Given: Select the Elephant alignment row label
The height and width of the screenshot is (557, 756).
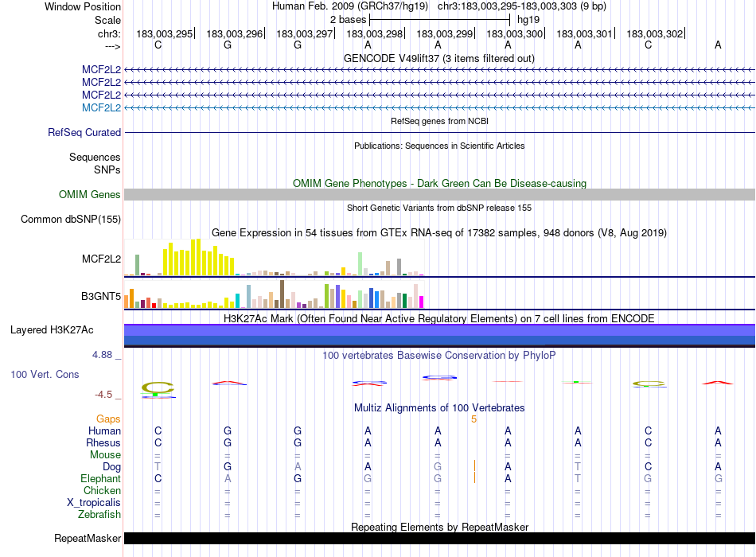Looking at the screenshot, I should (x=100, y=479).
